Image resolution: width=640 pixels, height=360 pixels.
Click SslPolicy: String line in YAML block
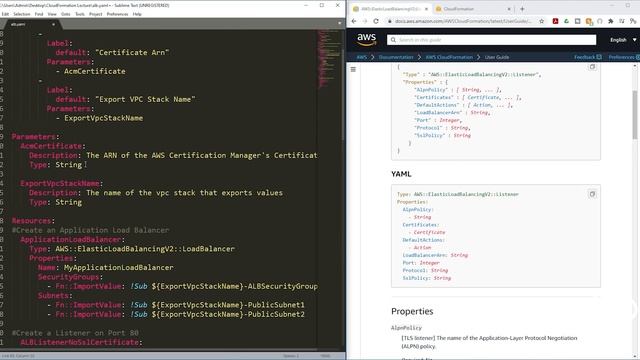point(427,278)
